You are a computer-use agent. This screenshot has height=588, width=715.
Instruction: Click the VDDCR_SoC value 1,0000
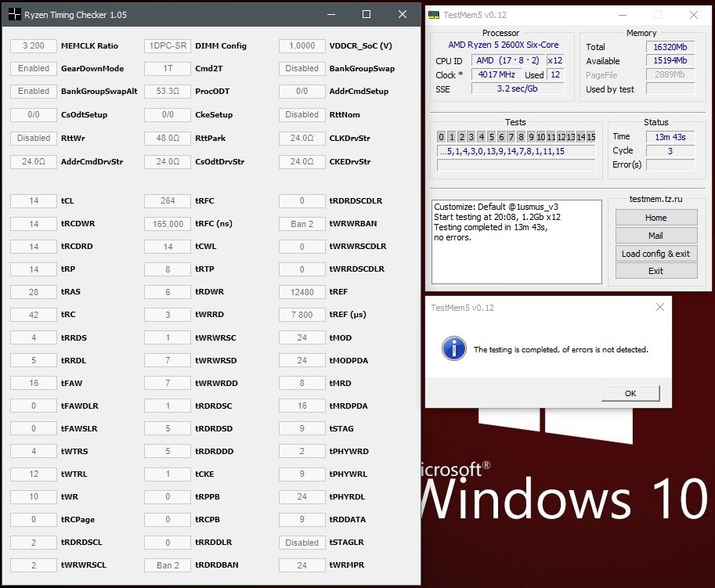(302, 45)
